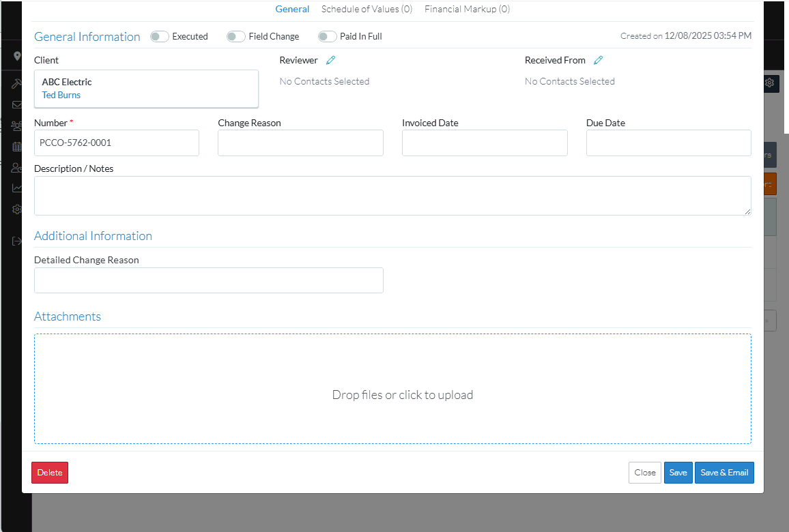This screenshot has height=532, width=789.
Task: Open the people group icon in sidebar
Action: 17,125
